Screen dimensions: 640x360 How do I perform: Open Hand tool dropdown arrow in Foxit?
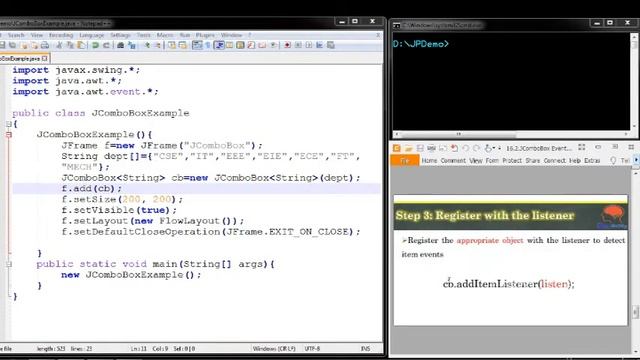coord(494,148)
